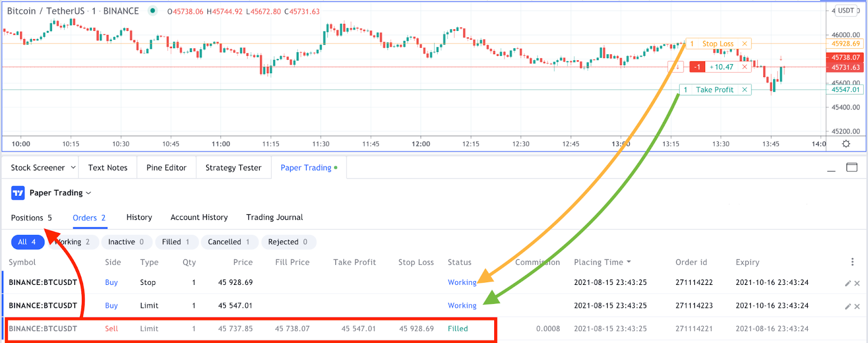Screen dimensions: 868x343
Task: Switch to the Strategy Tester tab
Action: click(233, 168)
